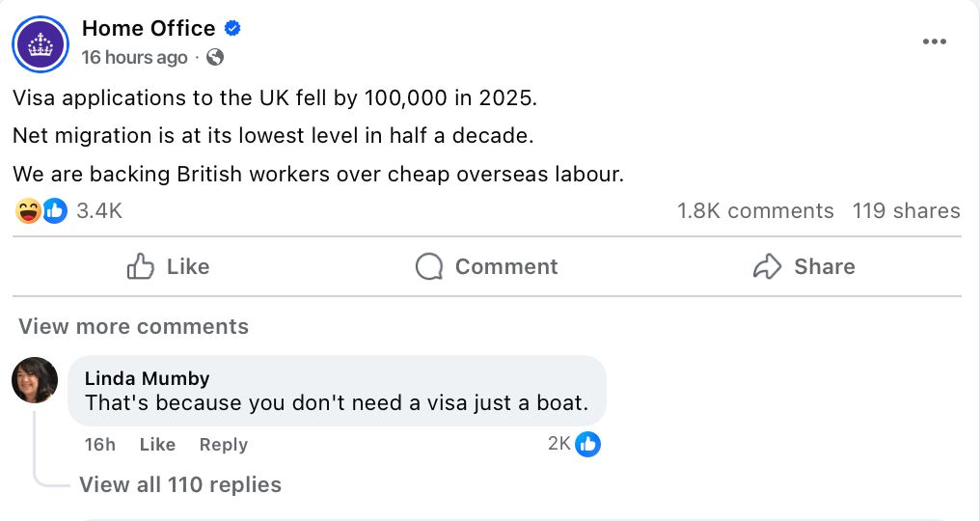Viewport: 980px width, 521px height.
Task: Like Linda Mumby's comment
Action: (x=157, y=445)
